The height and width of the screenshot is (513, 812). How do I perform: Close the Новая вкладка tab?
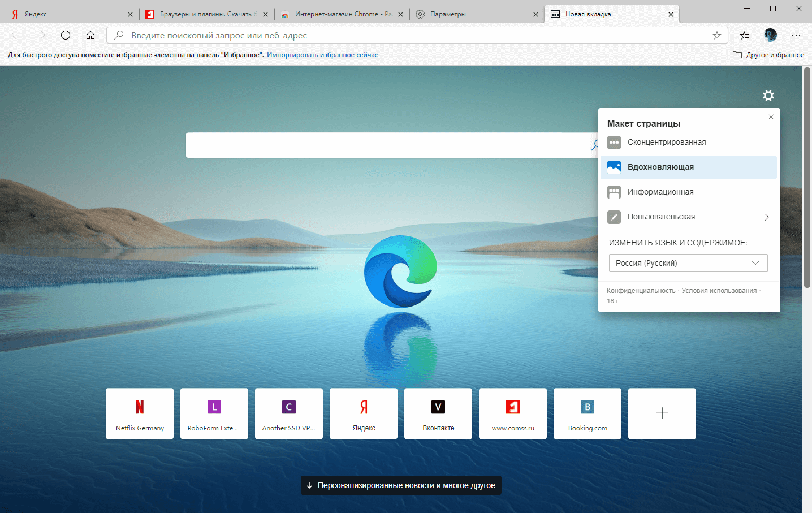pos(671,14)
